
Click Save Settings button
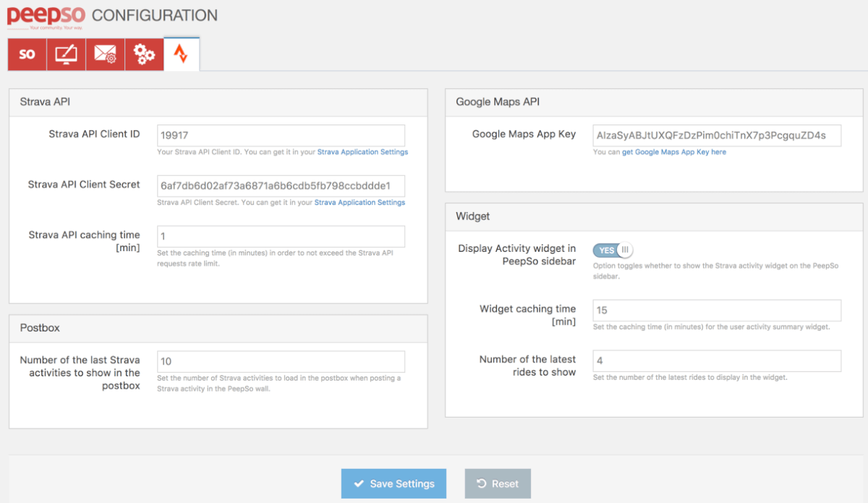click(393, 483)
